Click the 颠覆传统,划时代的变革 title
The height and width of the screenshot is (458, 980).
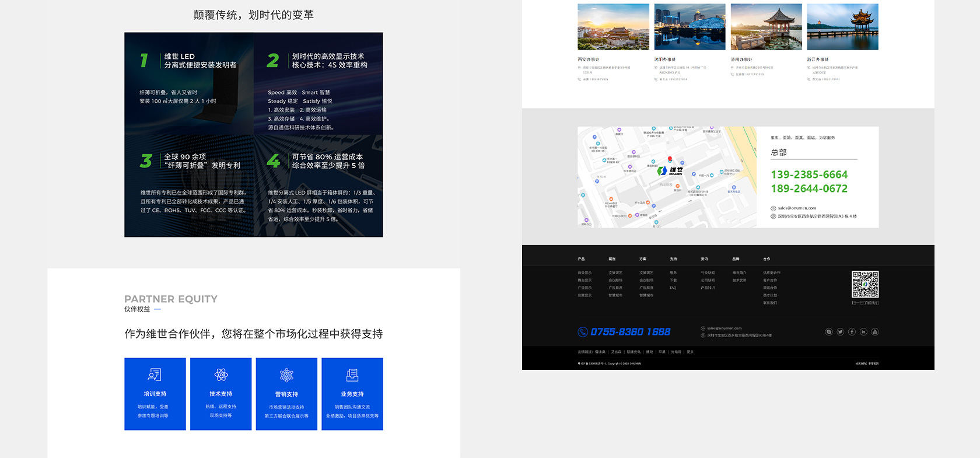pyautogui.click(x=254, y=15)
